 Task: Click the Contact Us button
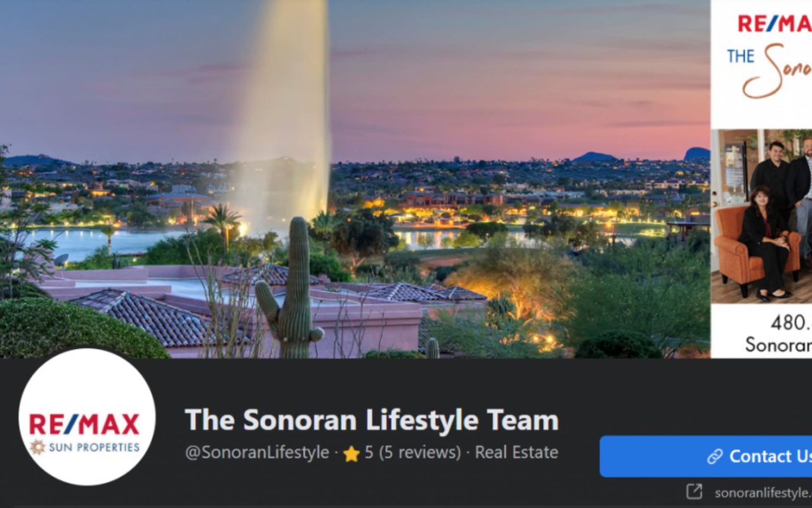705,456
